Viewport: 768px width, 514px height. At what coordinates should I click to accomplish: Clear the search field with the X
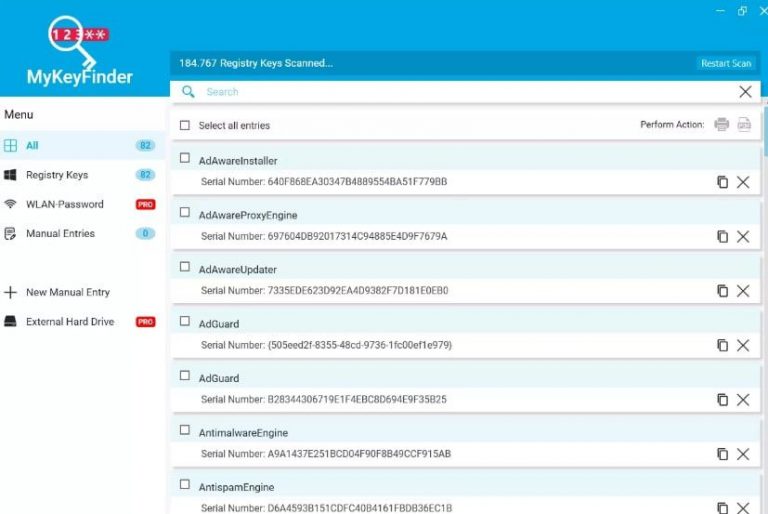pos(745,92)
